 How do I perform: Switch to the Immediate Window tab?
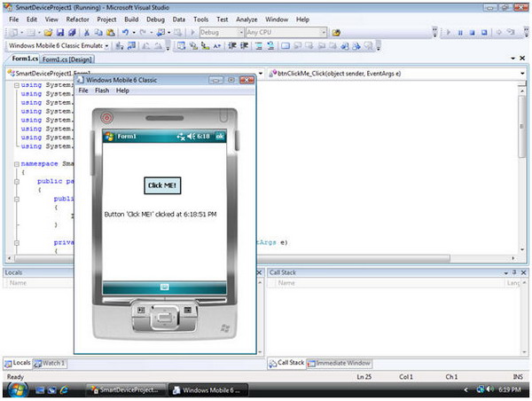pyautogui.click(x=339, y=364)
